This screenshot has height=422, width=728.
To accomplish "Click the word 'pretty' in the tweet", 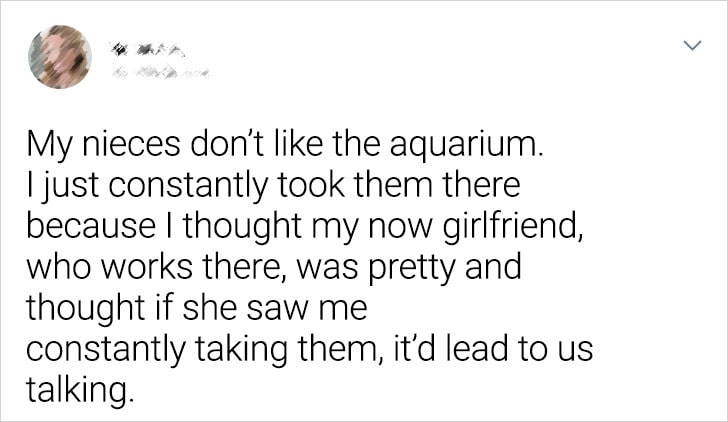I will (411, 270).
